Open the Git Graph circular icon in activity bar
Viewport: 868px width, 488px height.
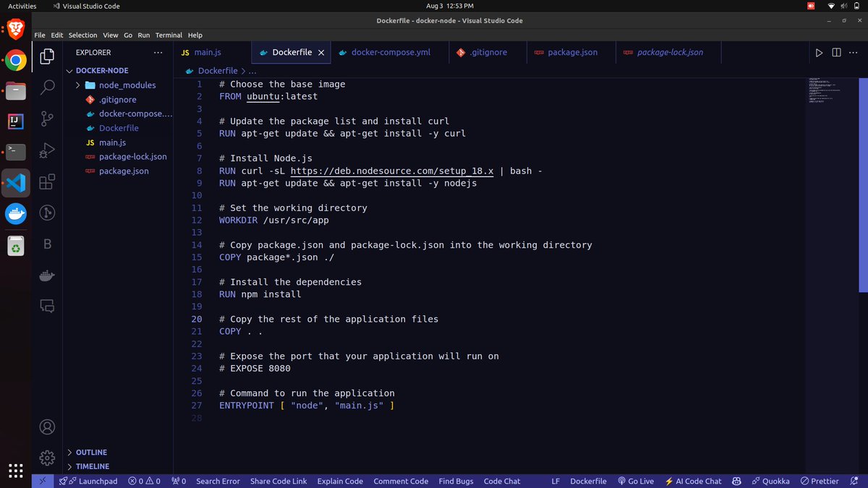tap(47, 213)
